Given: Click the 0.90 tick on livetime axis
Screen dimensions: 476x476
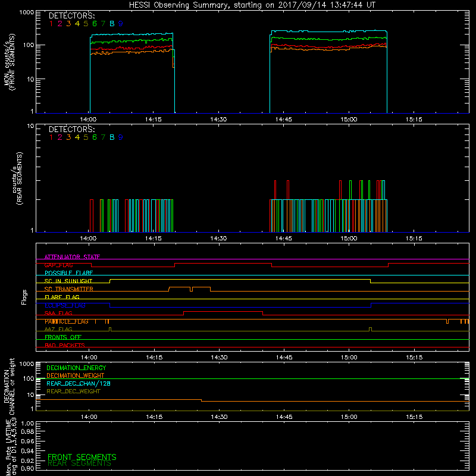Looking at the screenshot, I should pyautogui.click(x=27, y=468).
